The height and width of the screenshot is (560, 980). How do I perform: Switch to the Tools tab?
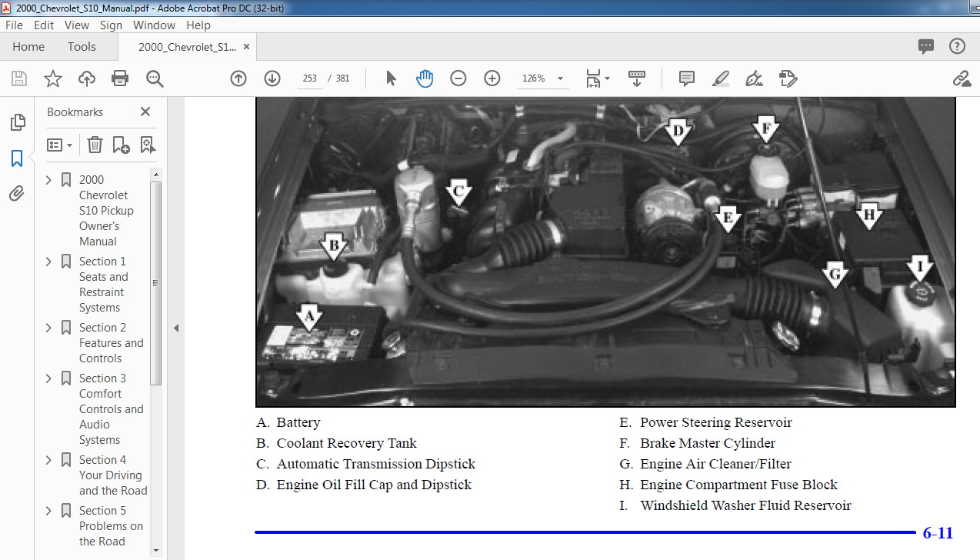pos(82,47)
